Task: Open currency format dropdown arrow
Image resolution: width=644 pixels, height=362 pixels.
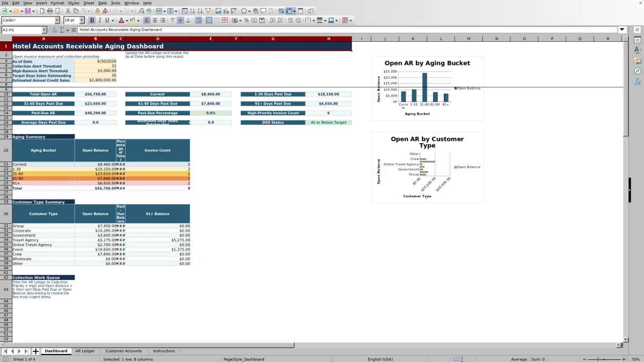Action: [240, 20]
